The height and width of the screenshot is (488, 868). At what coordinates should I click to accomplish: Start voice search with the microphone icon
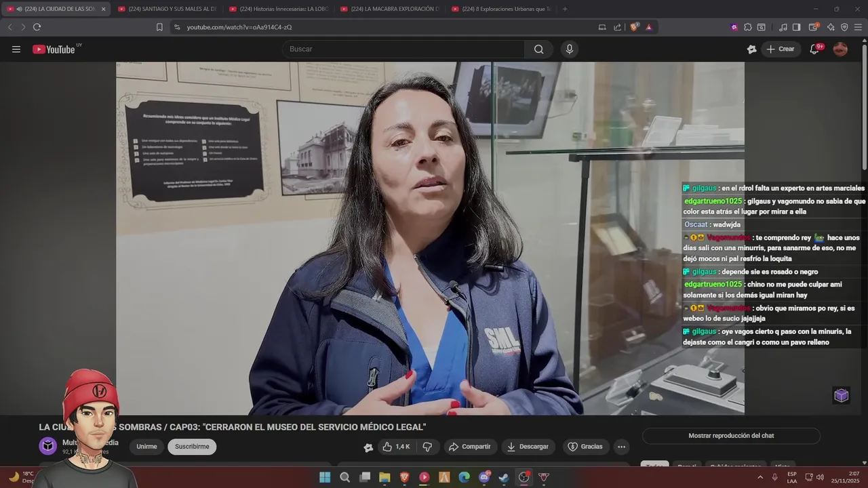point(569,49)
